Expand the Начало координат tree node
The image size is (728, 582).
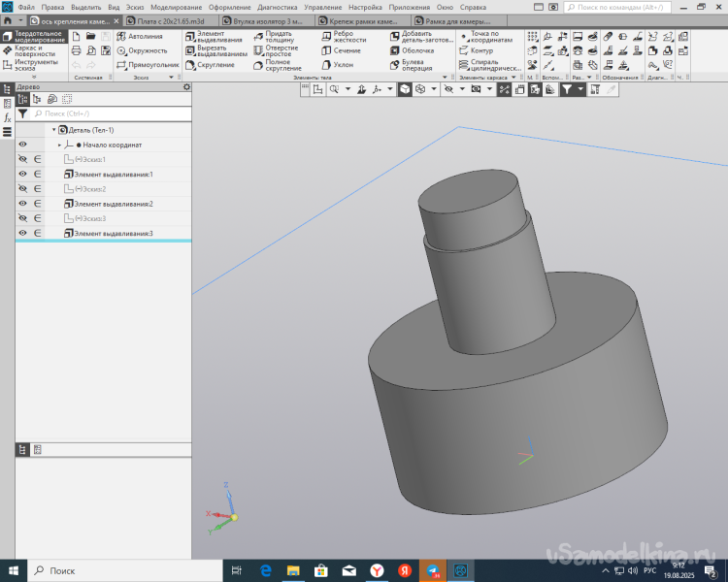(x=59, y=145)
